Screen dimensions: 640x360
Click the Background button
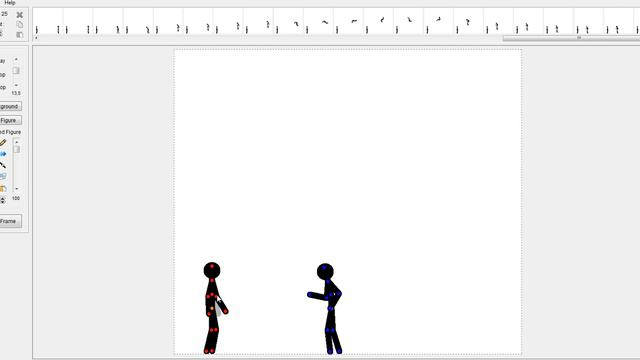[10, 107]
